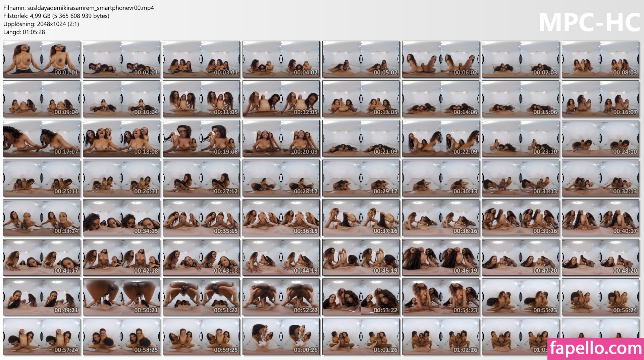Click the thumbnail at 00:37:16
This screenshot has height=360, width=644.
pyautogui.click(x=361, y=218)
